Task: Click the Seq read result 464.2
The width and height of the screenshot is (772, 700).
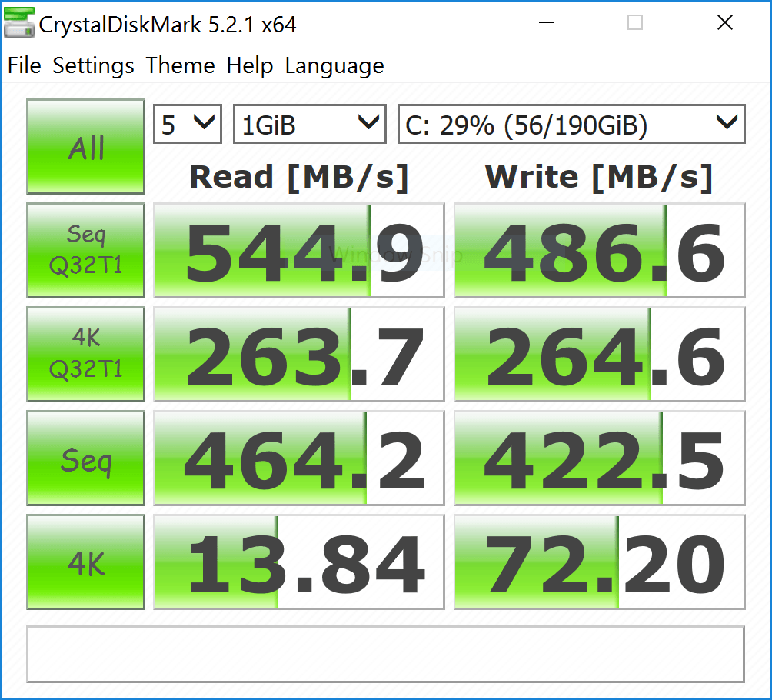Action: (x=299, y=458)
